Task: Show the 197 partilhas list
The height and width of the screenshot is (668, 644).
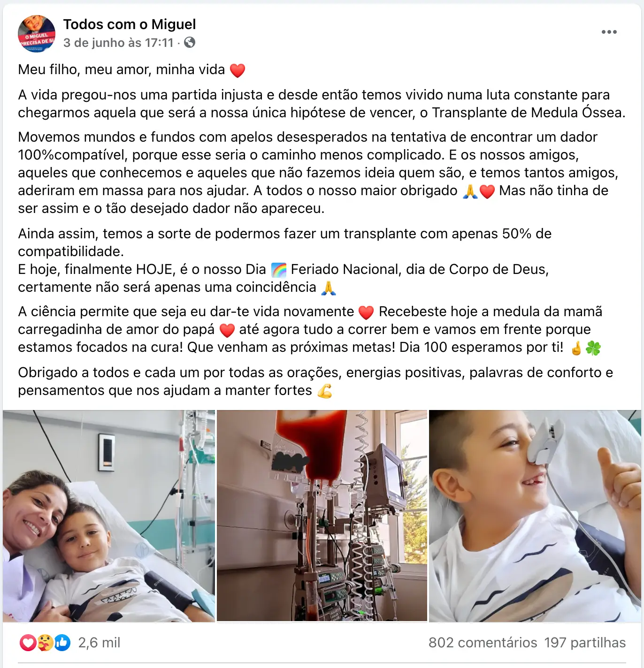Action: click(x=585, y=642)
